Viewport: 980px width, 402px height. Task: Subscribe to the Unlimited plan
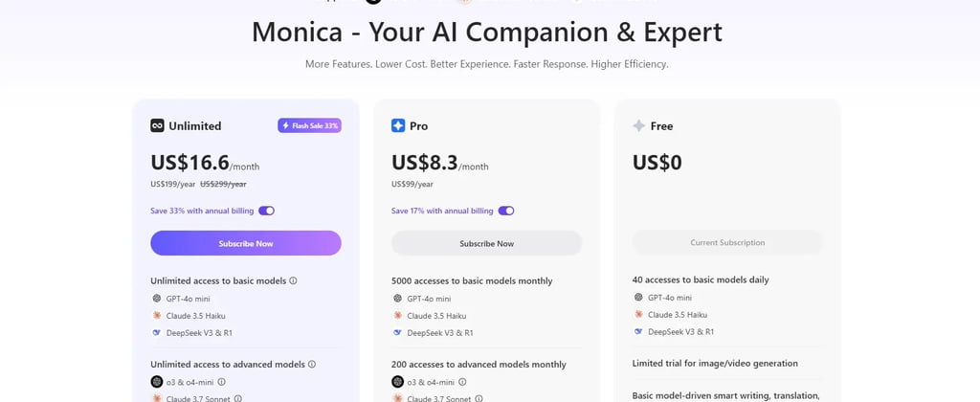coord(246,243)
